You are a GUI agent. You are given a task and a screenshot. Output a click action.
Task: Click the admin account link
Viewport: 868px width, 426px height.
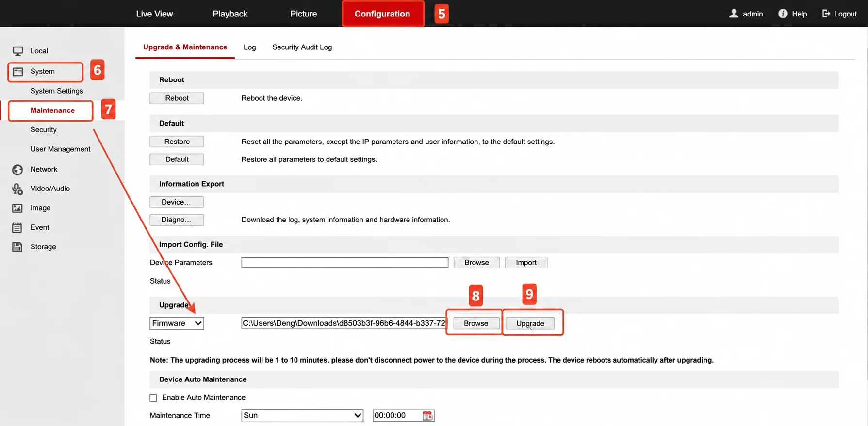click(x=753, y=14)
